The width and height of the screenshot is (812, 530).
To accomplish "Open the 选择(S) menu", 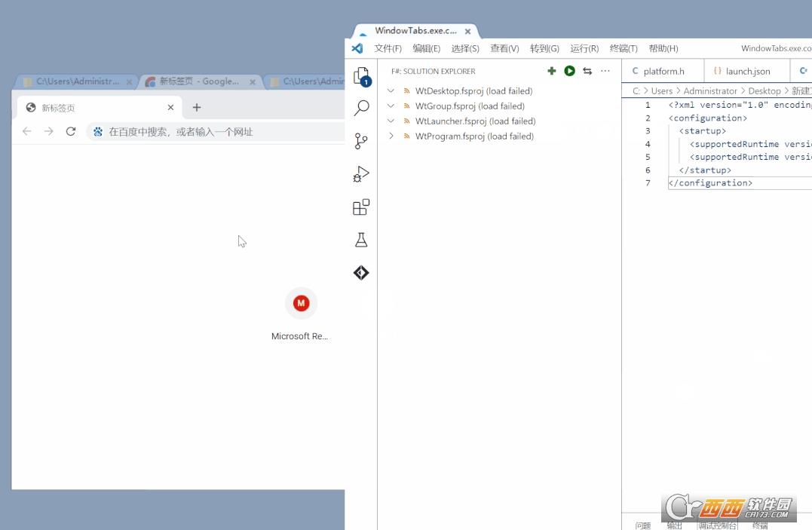I will click(465, 48).
